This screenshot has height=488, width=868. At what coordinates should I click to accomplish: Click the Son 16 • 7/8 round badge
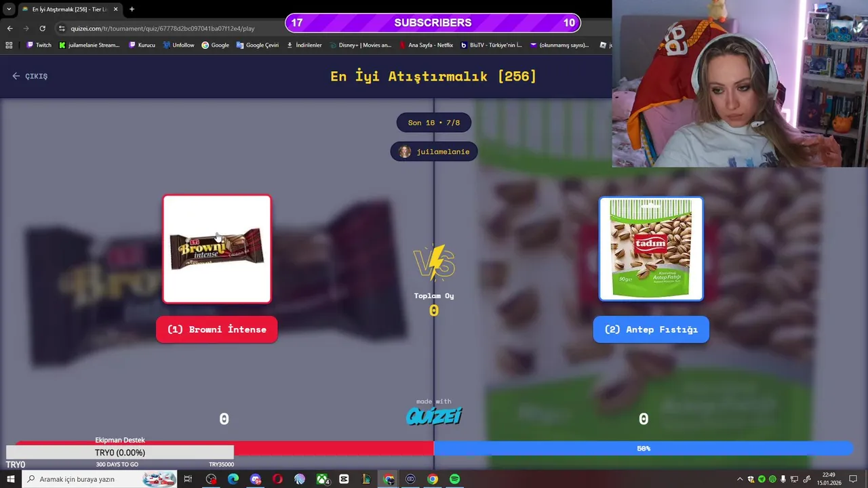coord(434,123)
